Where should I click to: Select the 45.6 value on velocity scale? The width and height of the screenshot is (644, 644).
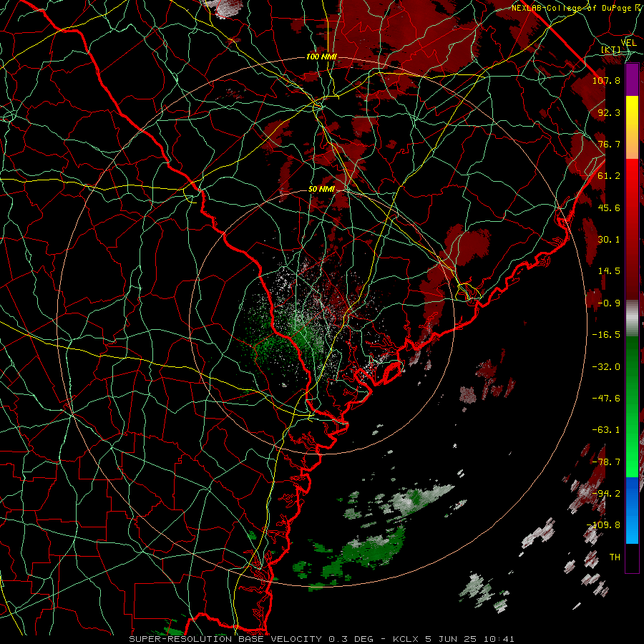(609, 208)
